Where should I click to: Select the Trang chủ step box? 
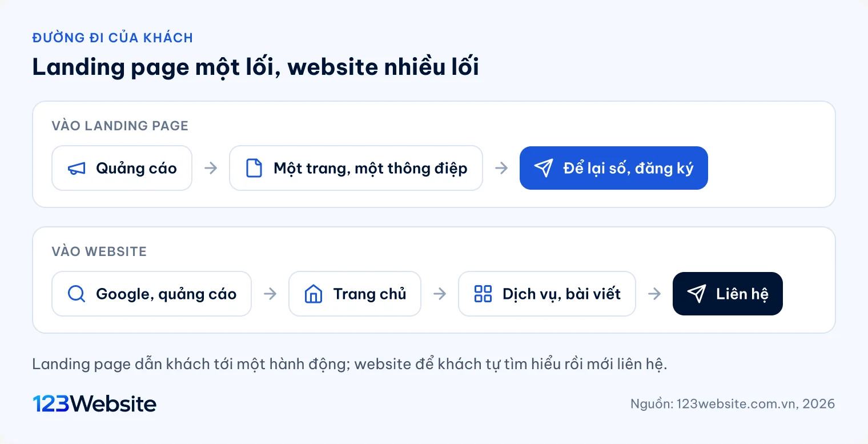click(x=355, y=294)
